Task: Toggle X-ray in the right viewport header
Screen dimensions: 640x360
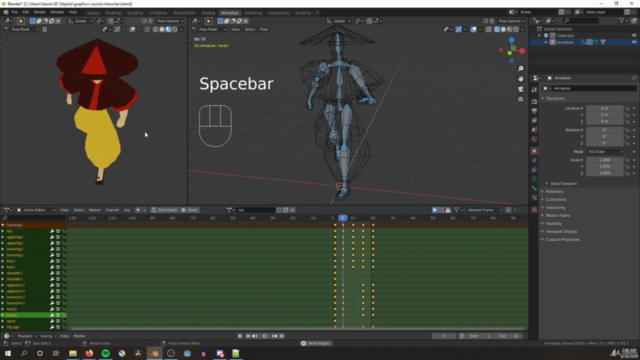Action: click(489, 29)
